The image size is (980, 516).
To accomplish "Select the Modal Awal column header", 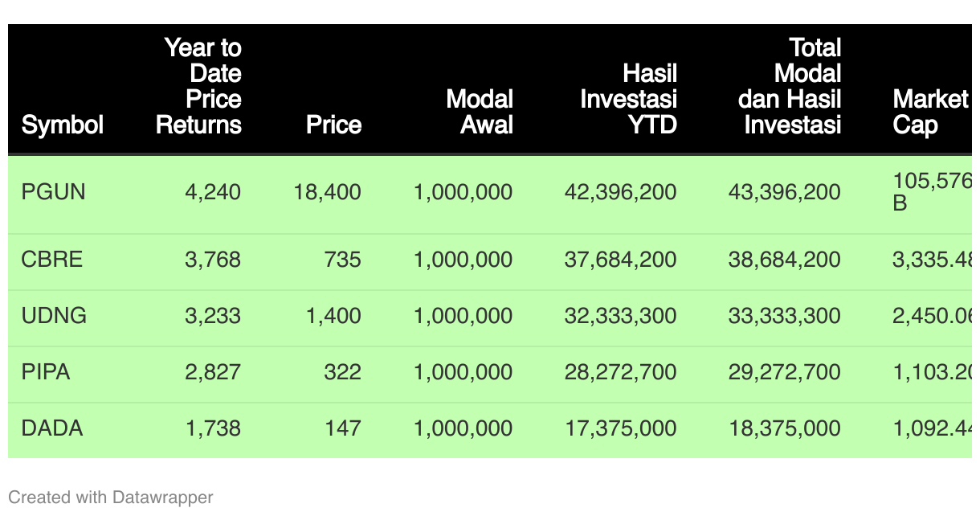I will click(480, 112).
